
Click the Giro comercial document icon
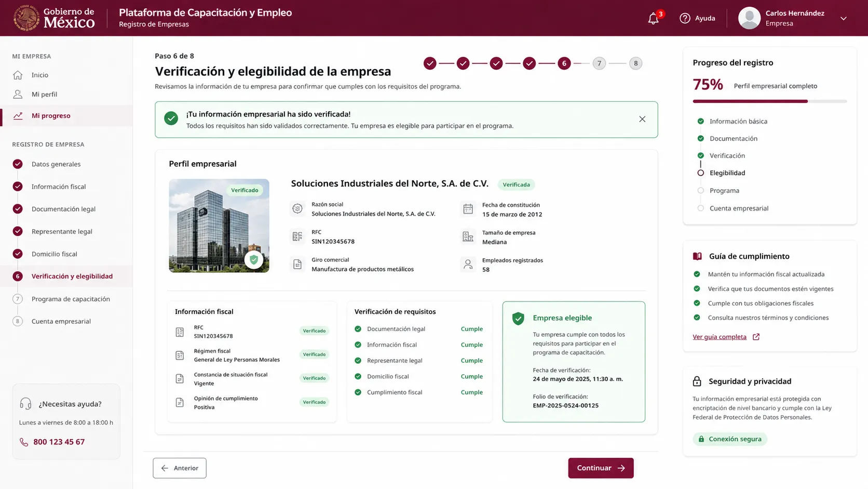(297, 264)
